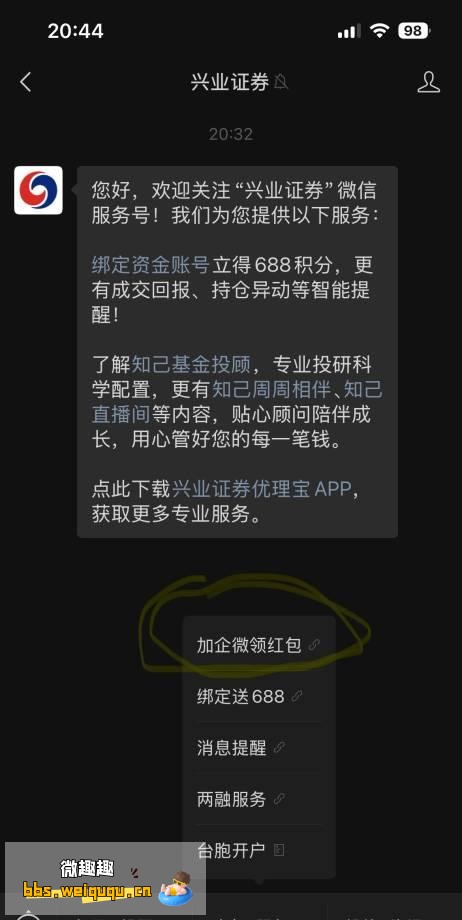462x920 pixels.
Task: Open the 兴业证券 red-blue logo avatar
Action: (x=38, y=190)
